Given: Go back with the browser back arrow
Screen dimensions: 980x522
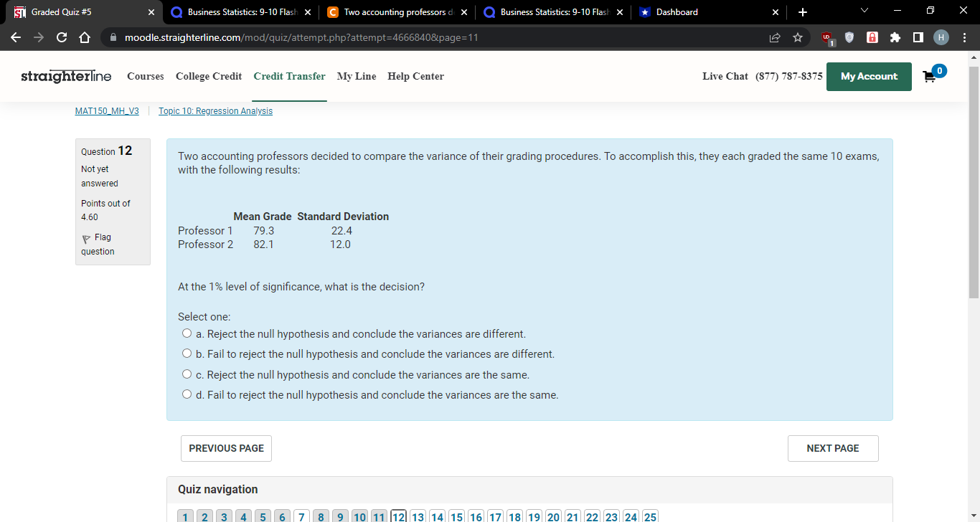Looking at the screenshot, I should tap(17, 37).
